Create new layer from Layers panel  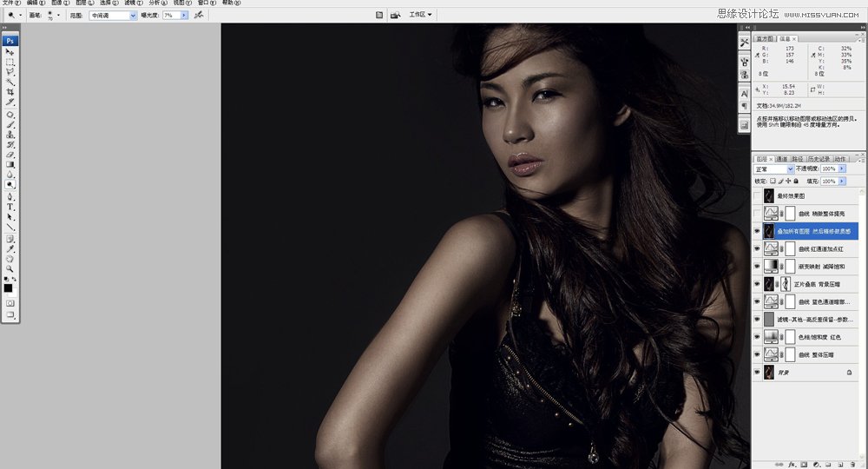(x=840, y=465)
